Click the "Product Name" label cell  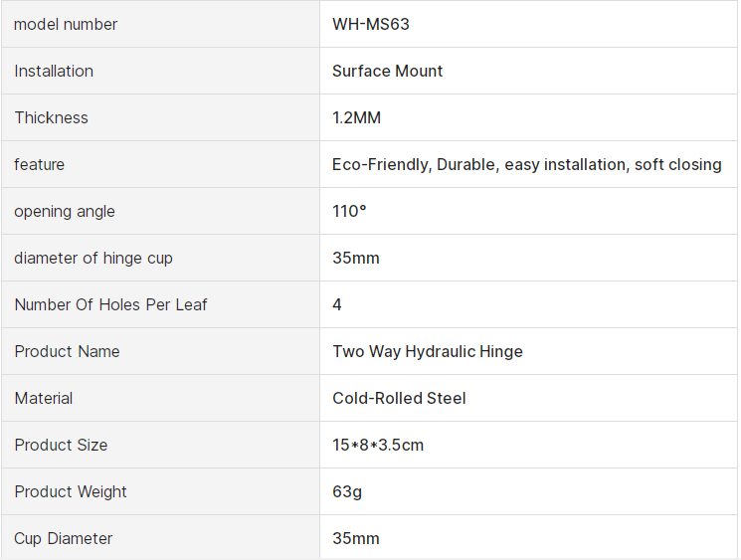67,351
